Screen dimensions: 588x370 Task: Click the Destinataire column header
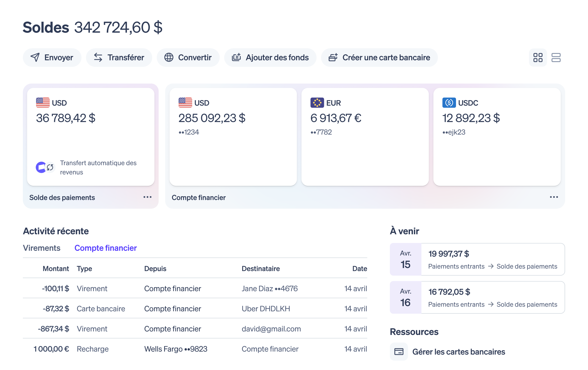tap(261, 269)
